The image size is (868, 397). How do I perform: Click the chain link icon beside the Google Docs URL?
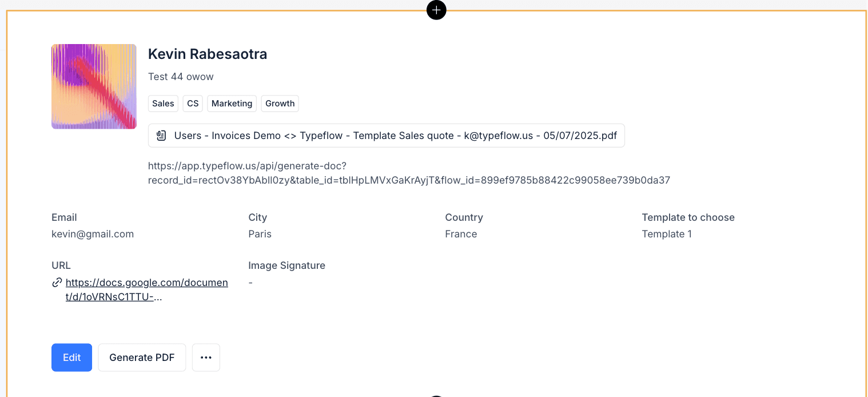57,283
